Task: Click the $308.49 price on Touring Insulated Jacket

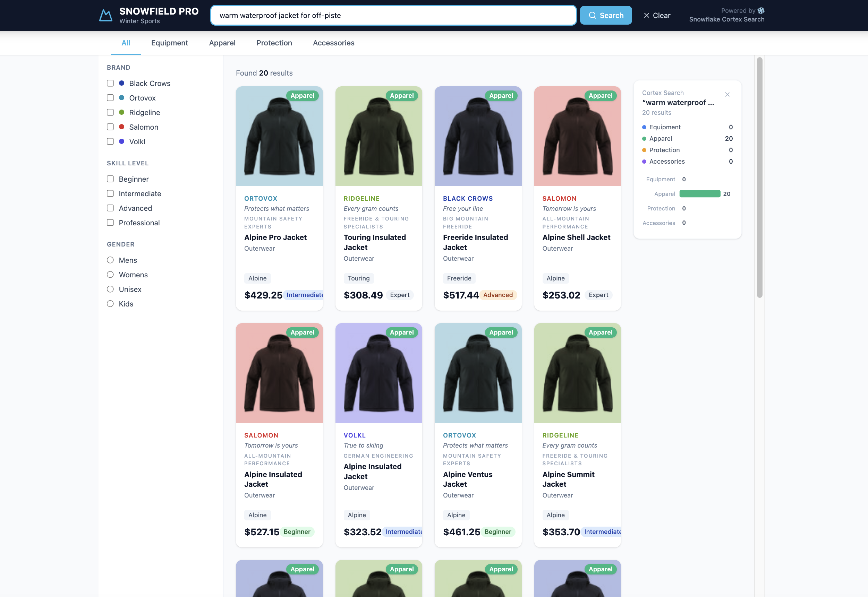Action: tap(363, 295)
